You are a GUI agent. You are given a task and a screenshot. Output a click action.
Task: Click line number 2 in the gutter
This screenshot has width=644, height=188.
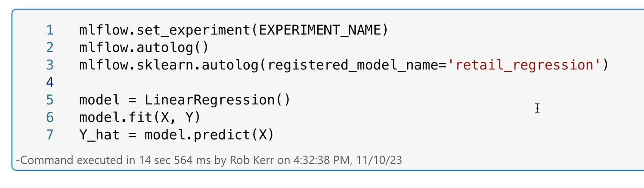50,47
